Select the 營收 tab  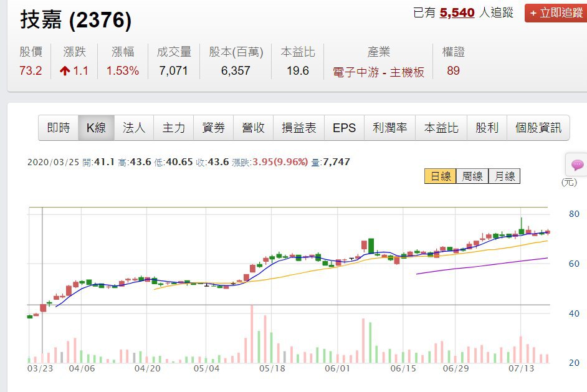(x=254, y=128)
